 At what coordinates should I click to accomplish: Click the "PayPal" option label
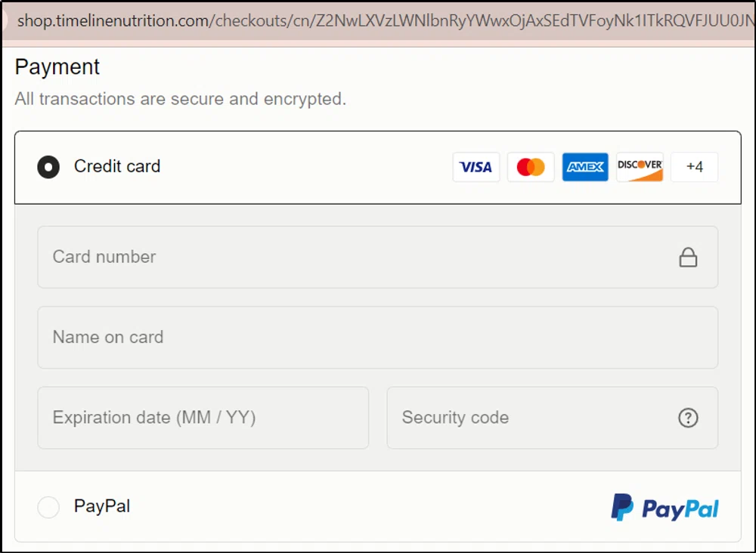pos(102,507)
